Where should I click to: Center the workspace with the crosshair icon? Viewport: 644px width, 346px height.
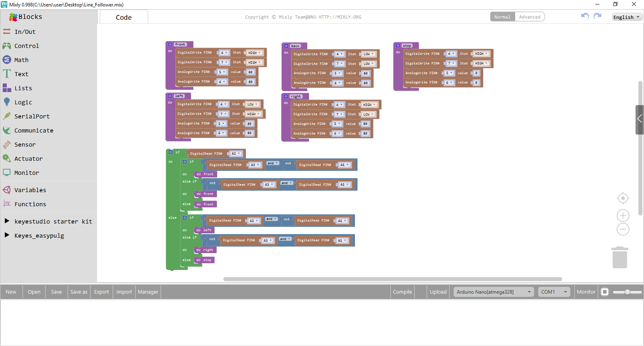623,198
